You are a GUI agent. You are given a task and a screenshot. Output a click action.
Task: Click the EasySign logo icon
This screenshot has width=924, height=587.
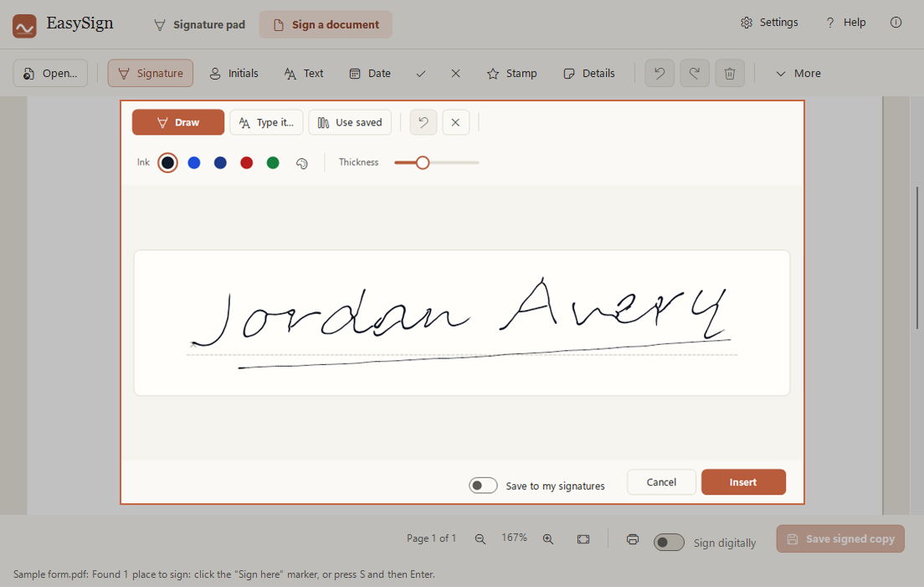(24, 26)
